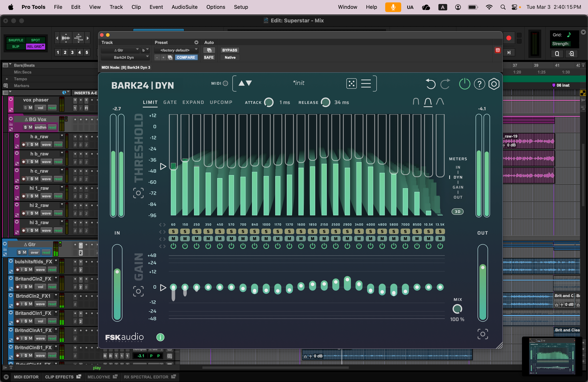The height and width of the screenshot is (382, 588).
Task: Open the Bark24 Dyn plugin selector dropdown
Action: [x=125, y=58]
